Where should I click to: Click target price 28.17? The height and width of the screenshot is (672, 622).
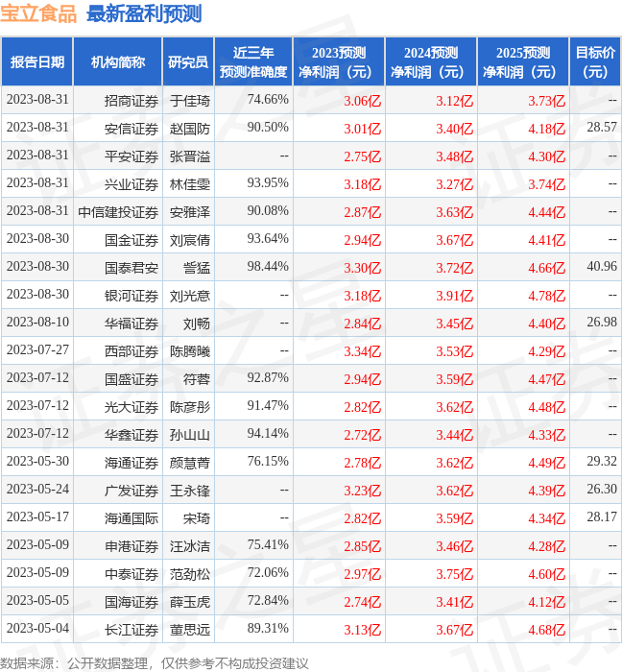(602, 517)
